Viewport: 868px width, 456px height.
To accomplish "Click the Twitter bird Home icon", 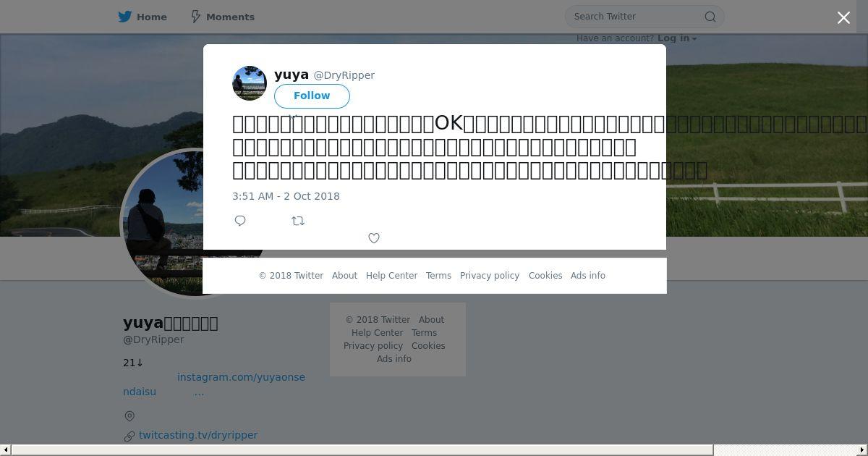I will [x=125, y=17].
